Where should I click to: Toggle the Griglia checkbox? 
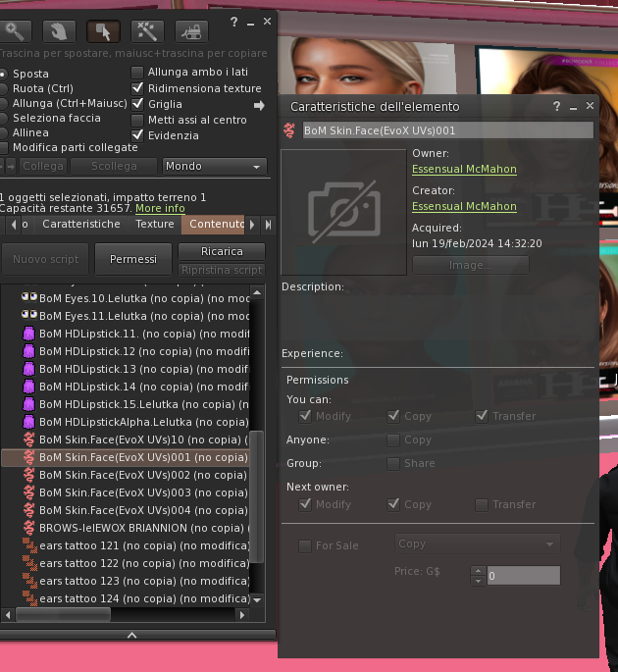137,104
